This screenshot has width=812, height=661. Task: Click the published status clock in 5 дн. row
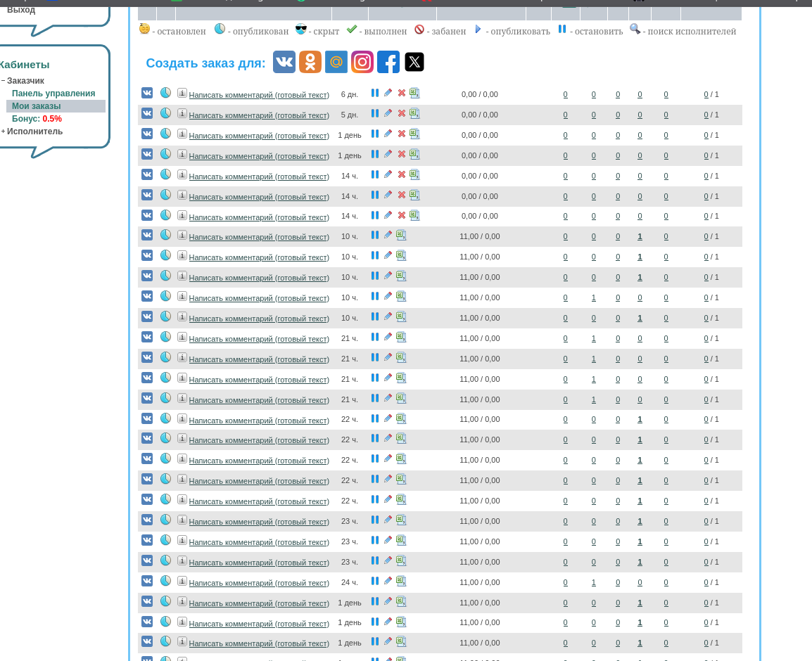click(x=166, y=113)
